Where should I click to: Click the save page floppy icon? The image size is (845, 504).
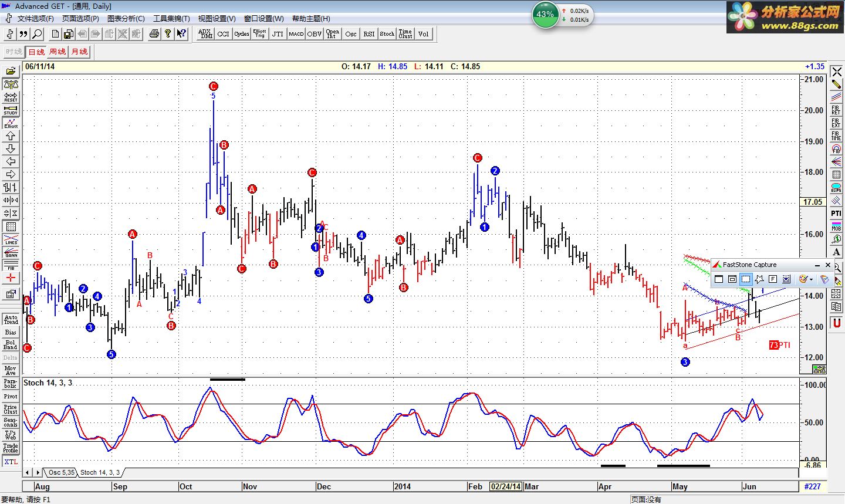[x=69, y=34]
